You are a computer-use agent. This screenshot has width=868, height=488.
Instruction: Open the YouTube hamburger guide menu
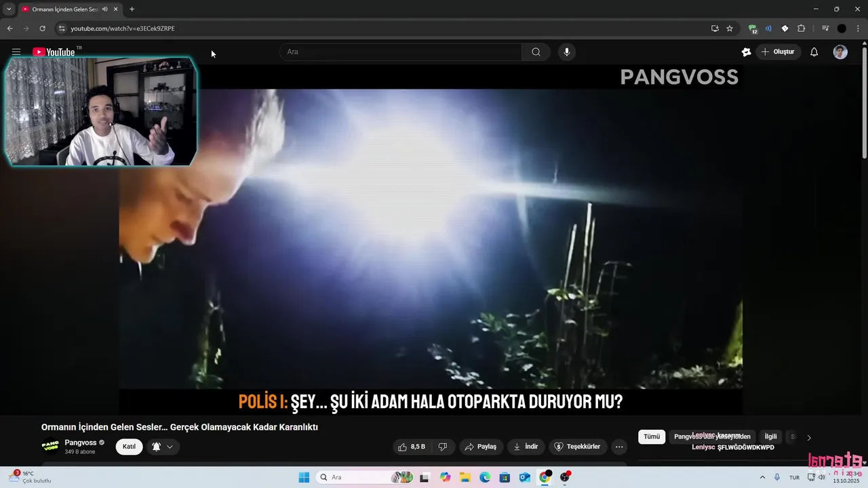tap(16, 52)
